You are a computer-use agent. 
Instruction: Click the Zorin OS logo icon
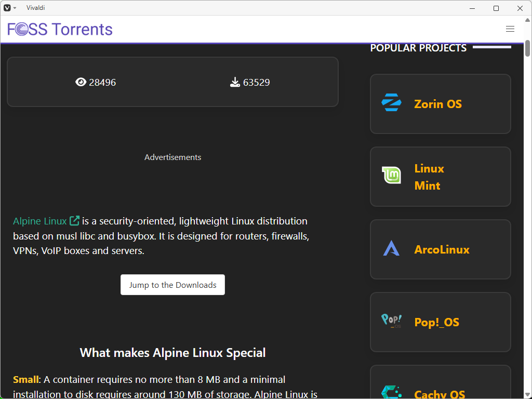pos(391,103)
